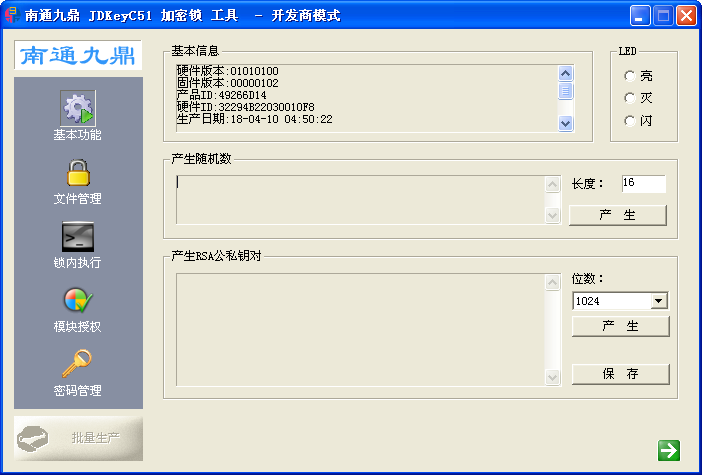This screenshot has width=702, height=475.
Task: Click inside the RSA key pair text area
Action: [360, 330]
